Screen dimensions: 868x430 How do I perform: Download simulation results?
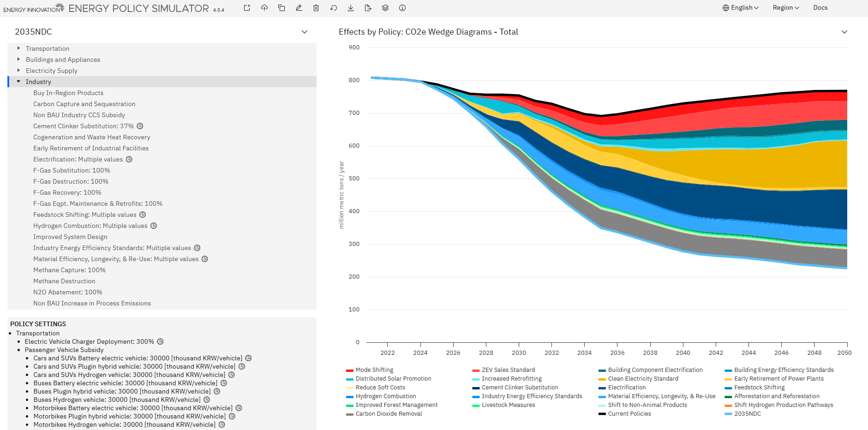pyautogui.click(x=351, y=8)
